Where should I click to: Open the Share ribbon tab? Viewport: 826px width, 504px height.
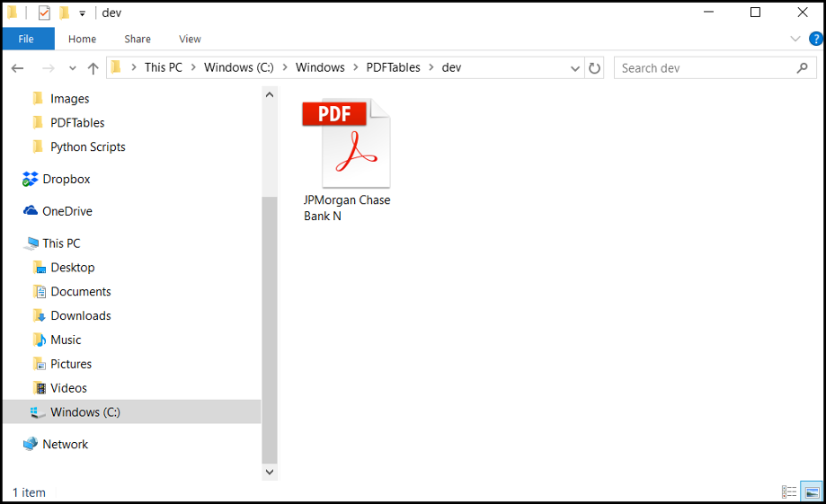tap(138, 39)
